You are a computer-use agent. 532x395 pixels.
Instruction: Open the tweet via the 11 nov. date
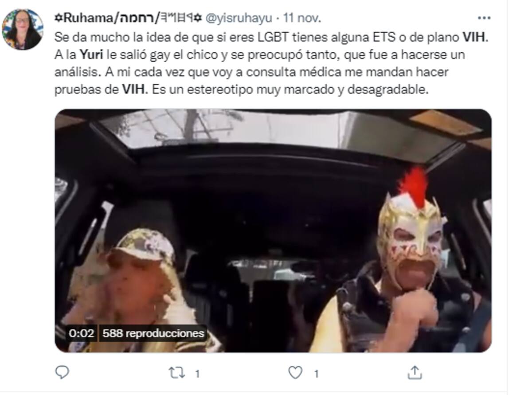[x=302, y=18]
